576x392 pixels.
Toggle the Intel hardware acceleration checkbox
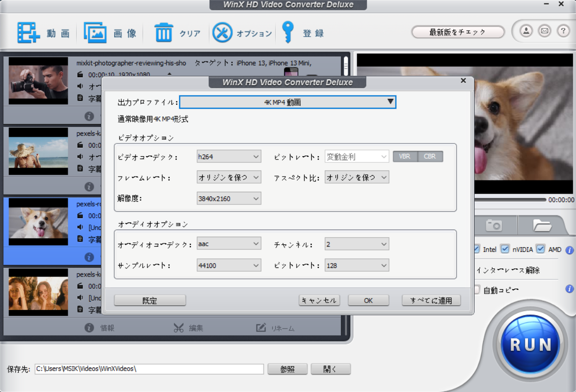[477, 249]
